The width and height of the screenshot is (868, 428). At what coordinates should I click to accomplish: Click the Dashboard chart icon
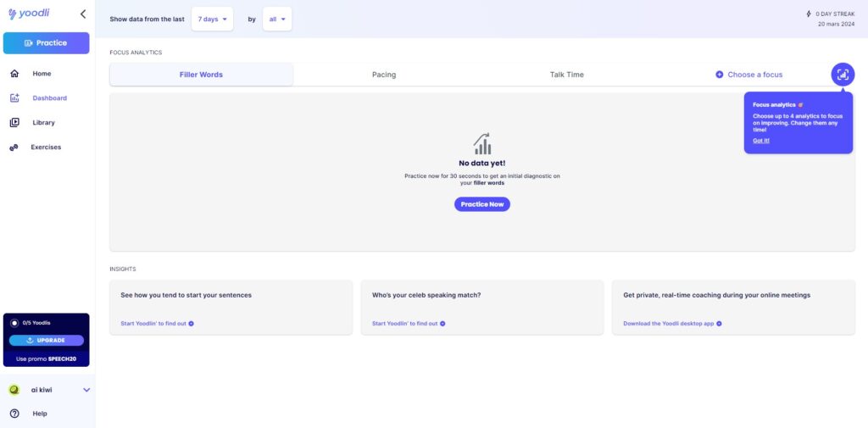coord(14,98)
